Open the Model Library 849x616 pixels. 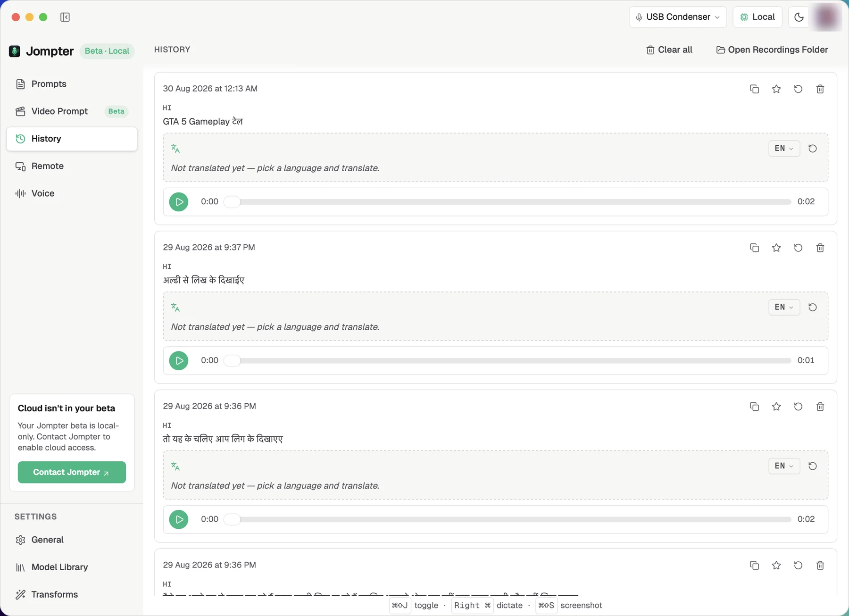tap(72, 567)
